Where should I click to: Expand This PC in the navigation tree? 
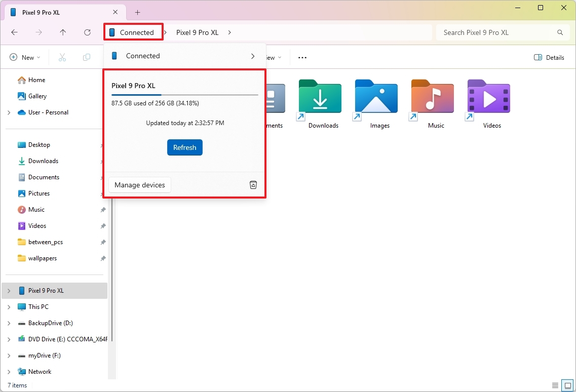[x=9, y=306]
